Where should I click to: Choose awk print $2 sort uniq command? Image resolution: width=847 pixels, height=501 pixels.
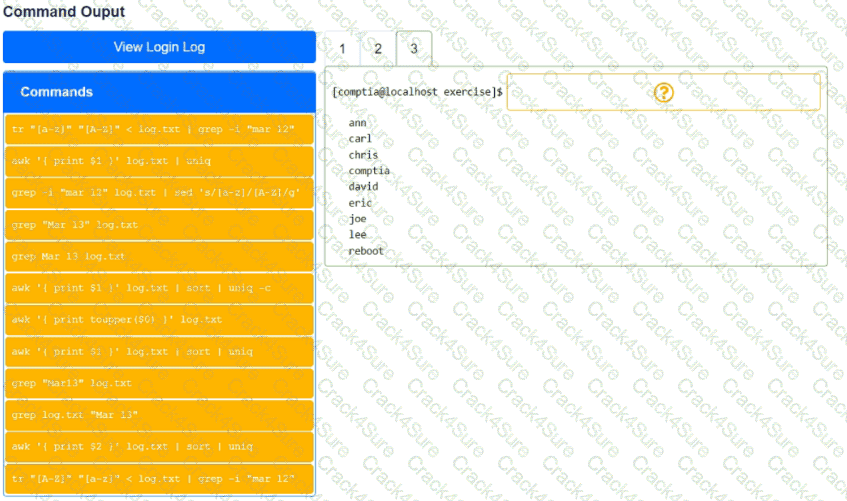click(x=159, y=446)
